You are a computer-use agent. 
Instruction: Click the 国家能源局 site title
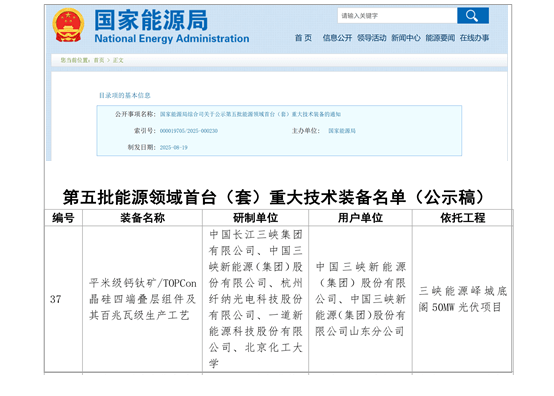point(151,20)
